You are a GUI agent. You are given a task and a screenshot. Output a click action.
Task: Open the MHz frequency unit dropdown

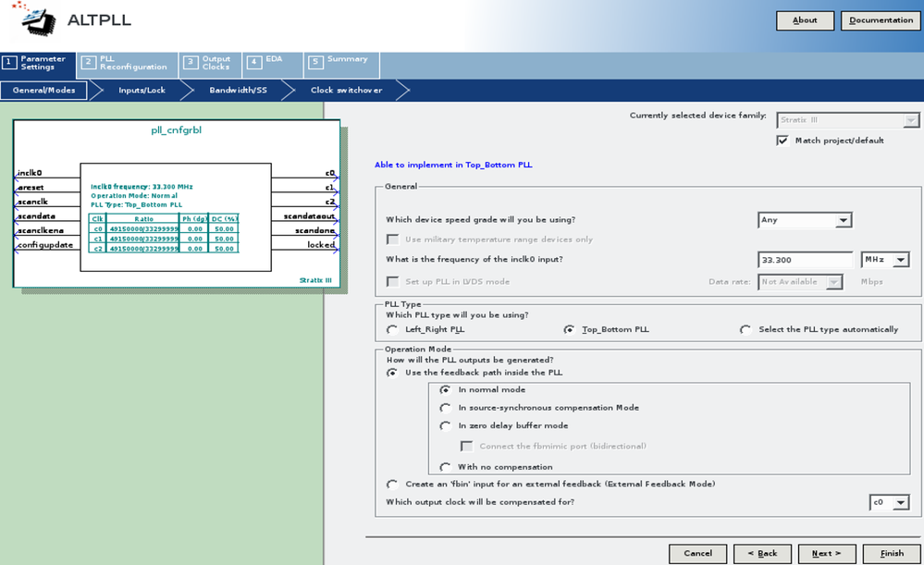(x=885, y=260)
